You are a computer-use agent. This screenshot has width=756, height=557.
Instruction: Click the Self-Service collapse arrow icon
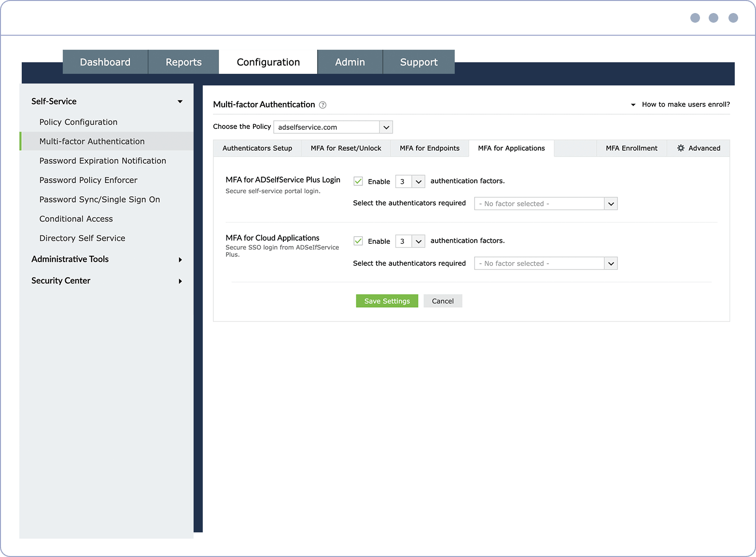pyautogui.click(x=180, y=101)
